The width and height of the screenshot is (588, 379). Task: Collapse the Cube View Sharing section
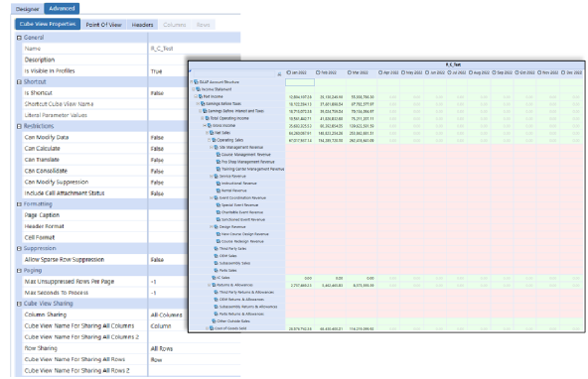click(19, 304)
